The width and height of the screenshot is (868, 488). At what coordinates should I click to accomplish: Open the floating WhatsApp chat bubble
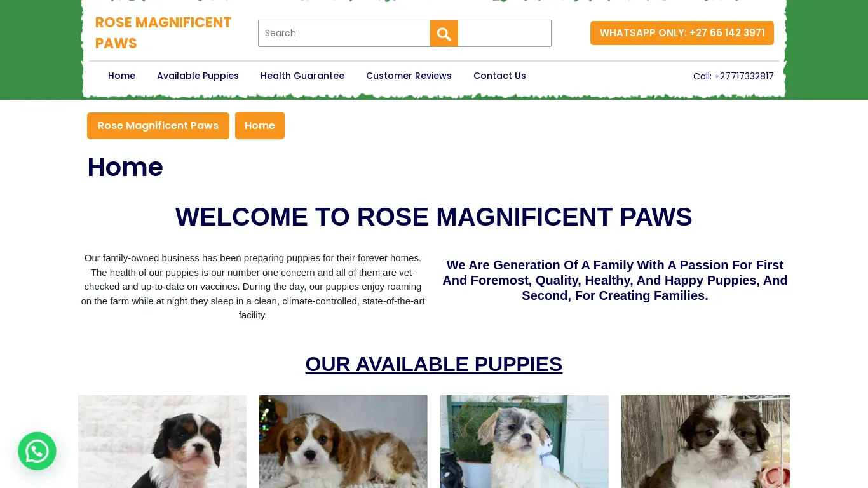37,451
